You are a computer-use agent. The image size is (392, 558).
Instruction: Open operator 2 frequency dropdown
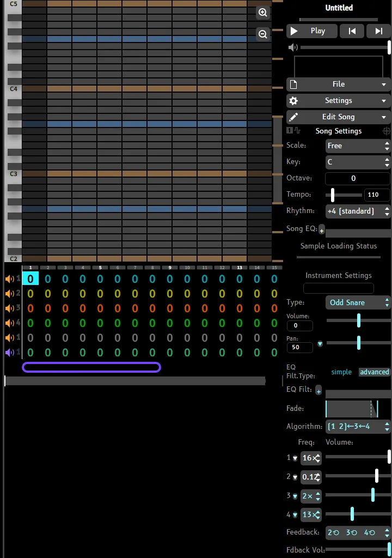311,477
